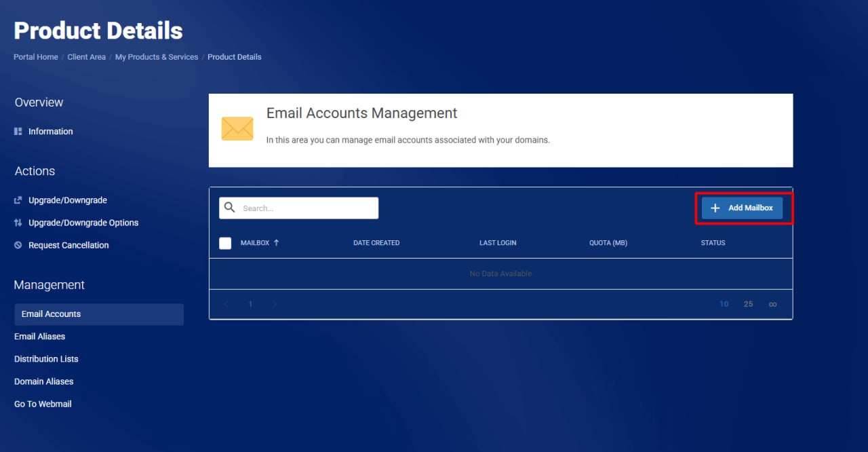Click the yellow envelope email icon
The width and height of the screenshot is (868, 452).
point(237,128)
